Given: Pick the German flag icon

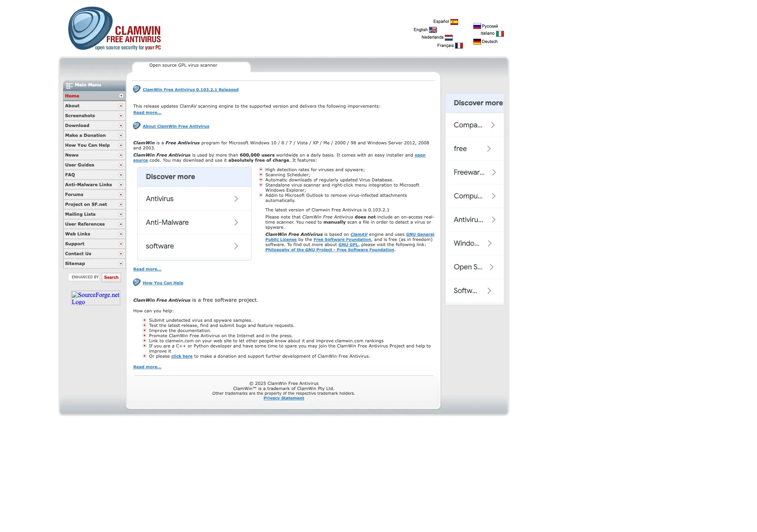Looking at the screenshot, I should pos(477,41).
